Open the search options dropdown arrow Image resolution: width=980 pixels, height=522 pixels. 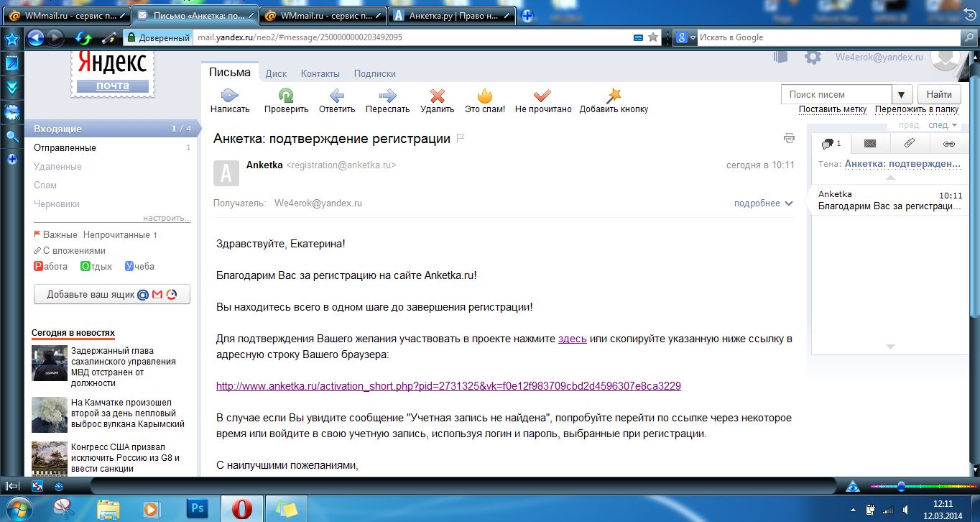(902, 94)
